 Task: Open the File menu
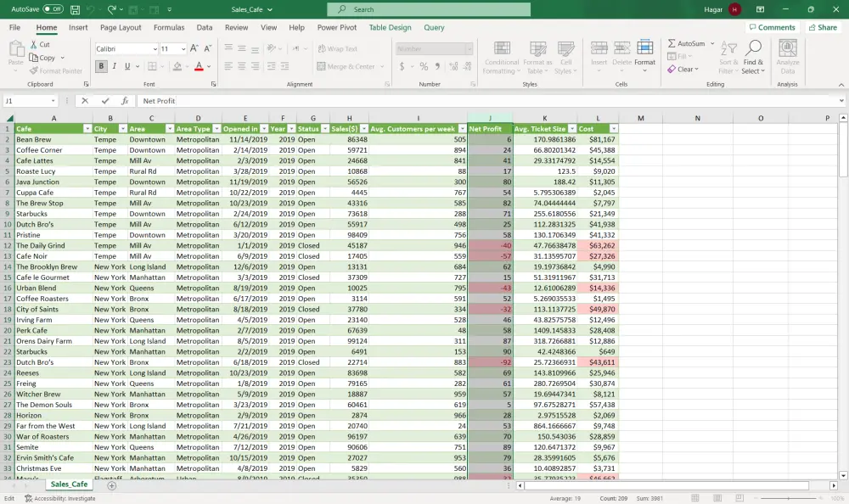[14, 28]
